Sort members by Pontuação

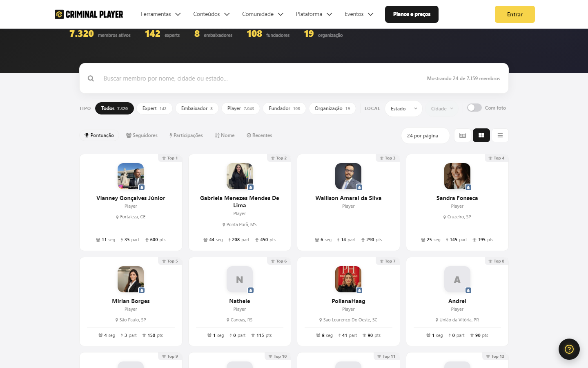pyautogui.click(x=99, y=135)
